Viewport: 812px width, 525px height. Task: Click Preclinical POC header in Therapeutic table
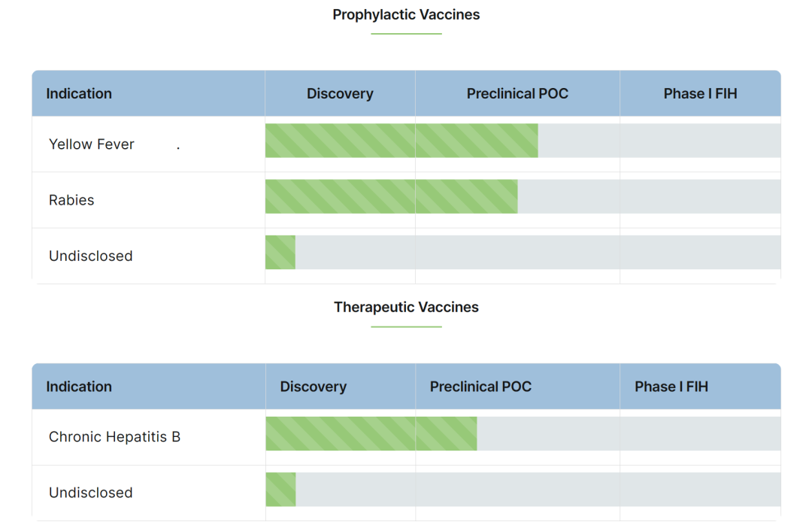coord(480,387)
